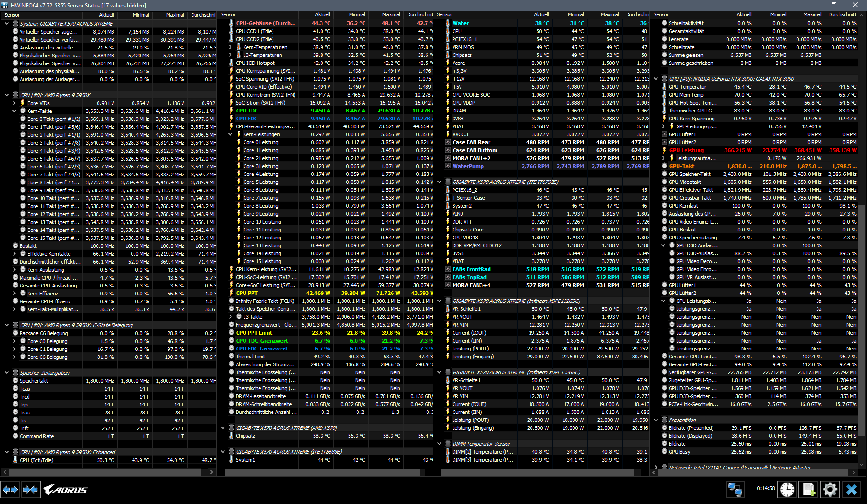This screenshot has width=867, height=504.
Task: Select the CPU PPT Limit row
Action: [x=329, y=333]
